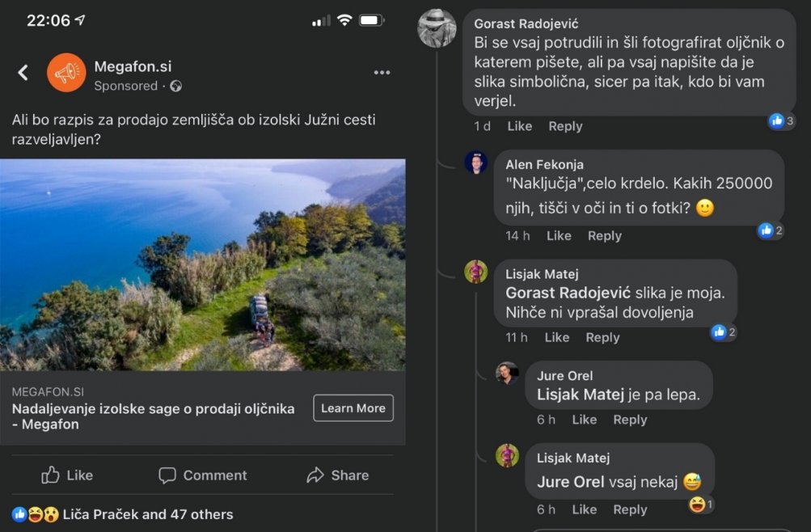This screenshot has height=532, width=811.
Task: Comment on the Megafon.si post
Action: click(x=203, y=475)
